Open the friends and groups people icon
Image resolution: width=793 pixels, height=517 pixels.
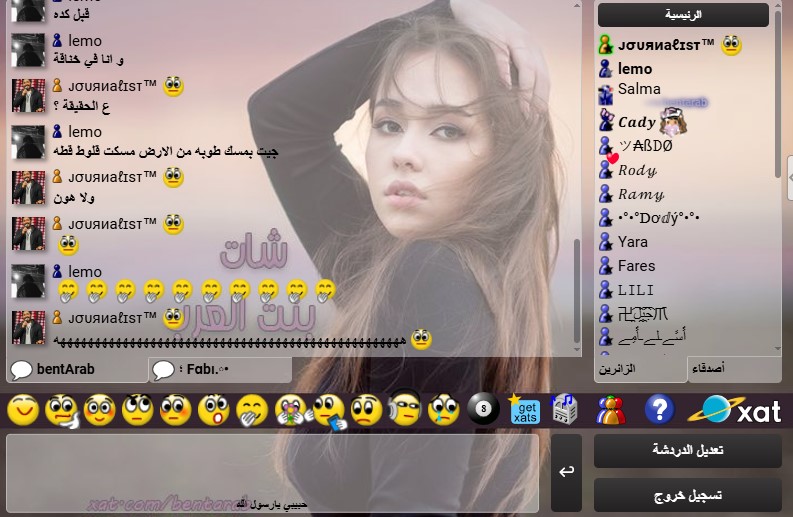[x=611, y=410]
